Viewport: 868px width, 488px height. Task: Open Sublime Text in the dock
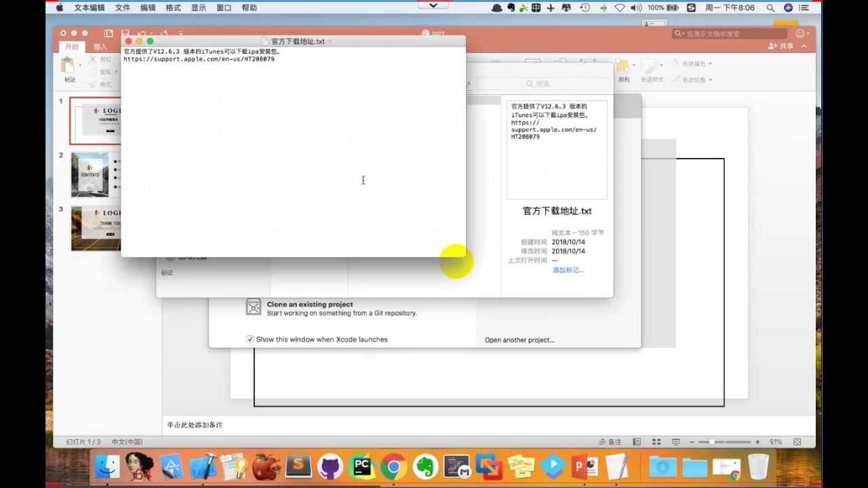298,467
